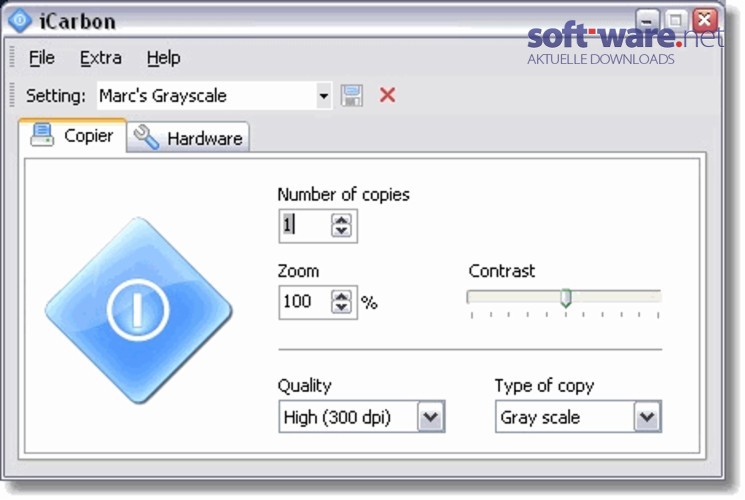This screenshot has width=745, height=500.
Task: Click the Number of copies input field
Action: 305,225
